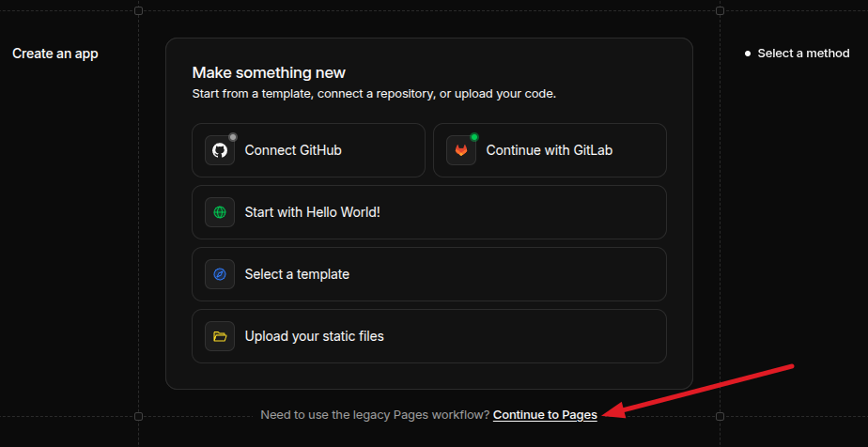Click the blue compass template icon
This screenshot has width=868, height=447.
coord(220,274)
